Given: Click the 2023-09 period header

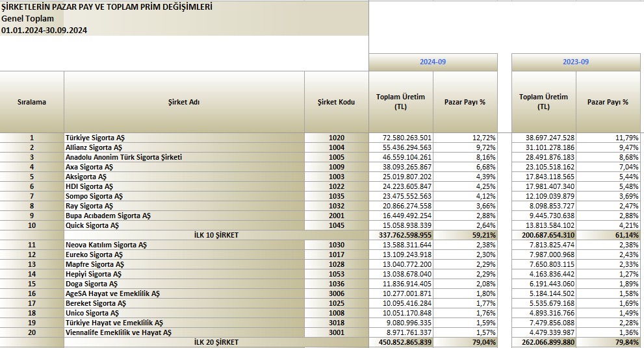Looking at the screenshot, I should tap(576, 62).
